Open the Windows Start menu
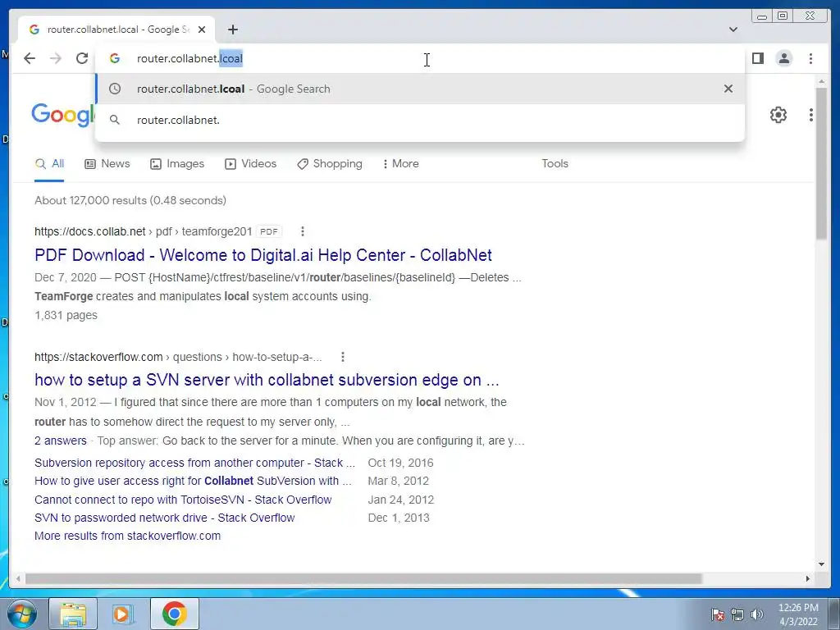840x630 pixels. (21, 614)
